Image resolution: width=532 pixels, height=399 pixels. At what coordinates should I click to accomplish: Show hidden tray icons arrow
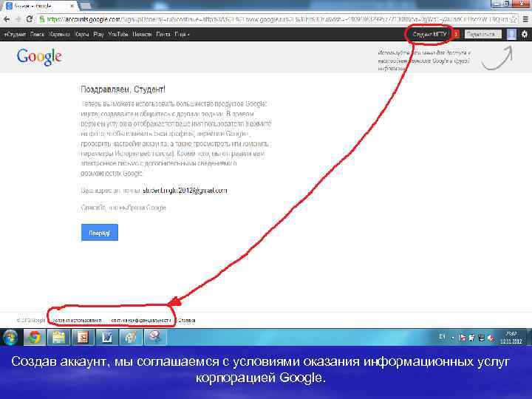[453, 338]
